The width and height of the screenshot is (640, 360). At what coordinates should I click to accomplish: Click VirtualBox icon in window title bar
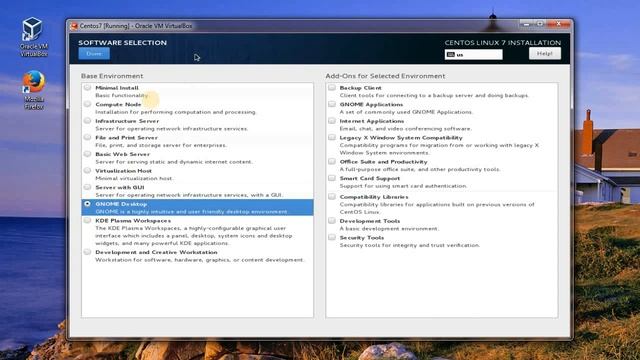point(74,26)
